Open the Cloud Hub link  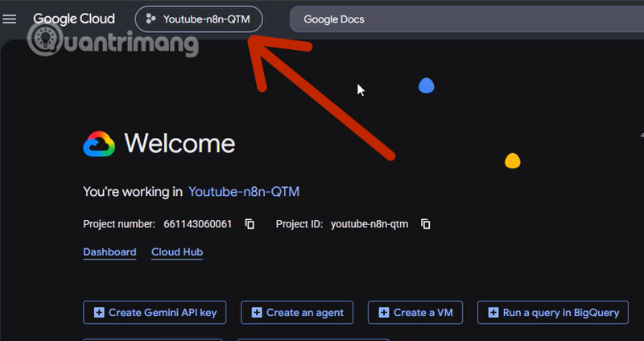[177, 252]
